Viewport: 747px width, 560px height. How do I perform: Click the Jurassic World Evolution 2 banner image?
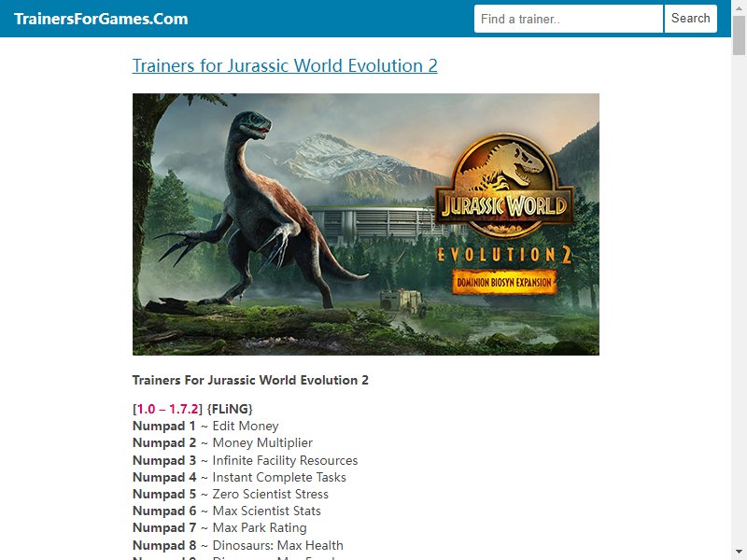point(366,224)
